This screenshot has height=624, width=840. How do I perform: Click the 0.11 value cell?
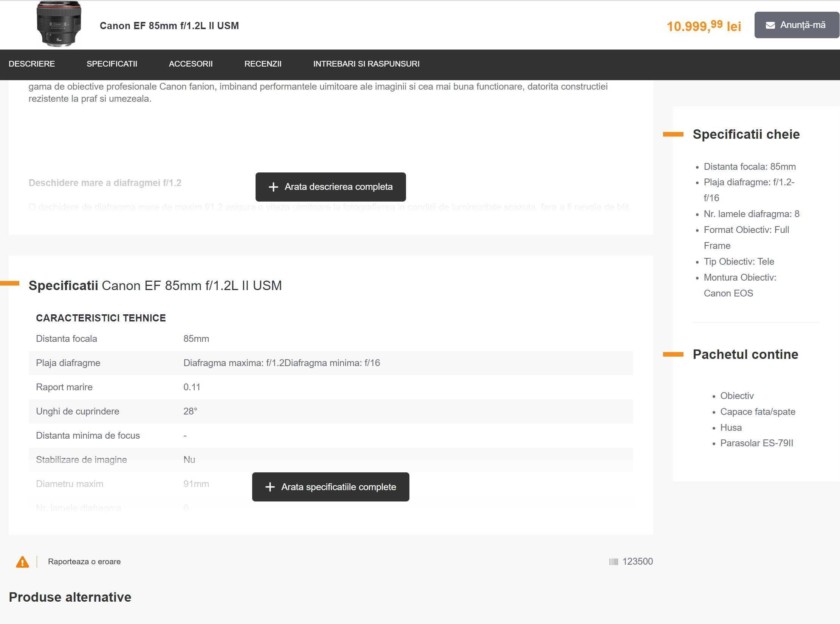point(192,387)
